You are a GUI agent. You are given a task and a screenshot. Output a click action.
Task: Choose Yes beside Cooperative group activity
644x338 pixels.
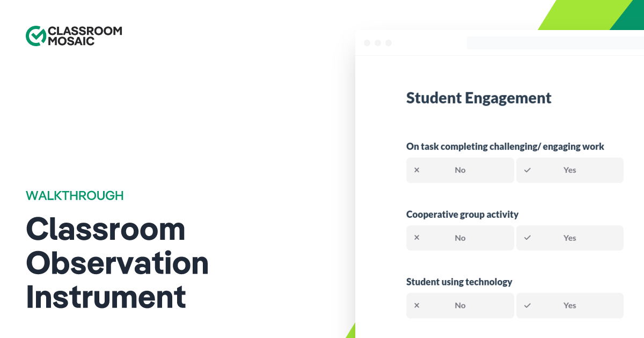point(569,238)
